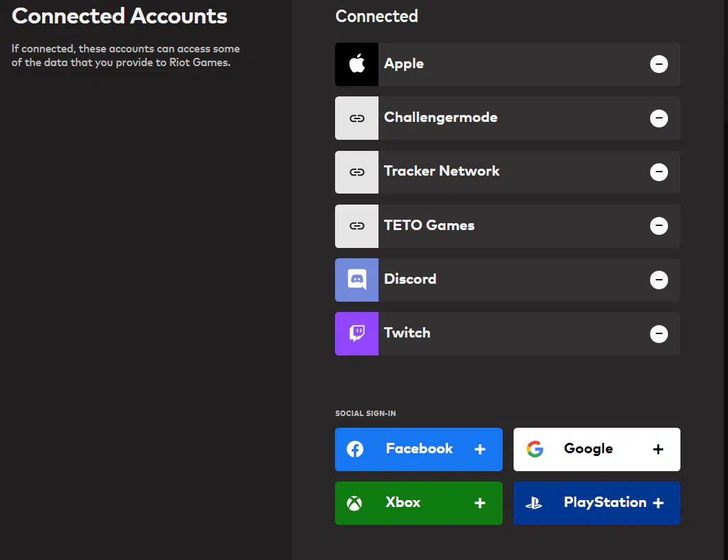This screenshot has height=560, width=728.
Task: Click the Apple logo icon
Action: (356, 64)
